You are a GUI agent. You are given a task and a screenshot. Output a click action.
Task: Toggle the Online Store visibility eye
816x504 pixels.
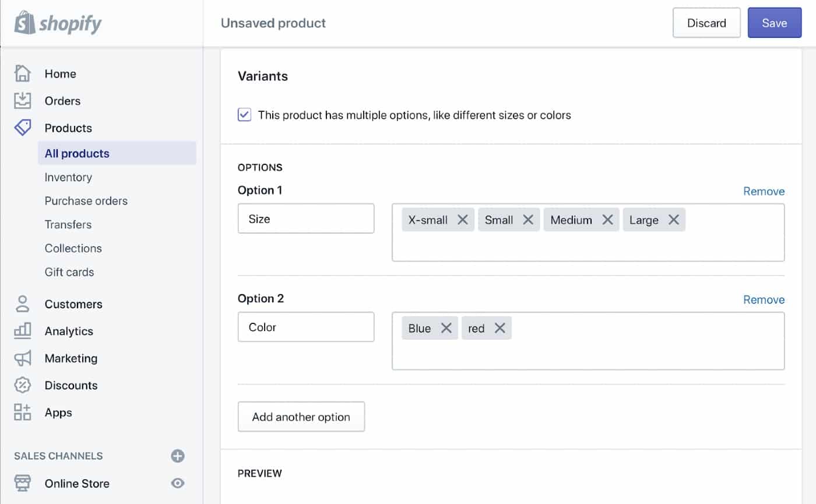(x=178, y=484)
